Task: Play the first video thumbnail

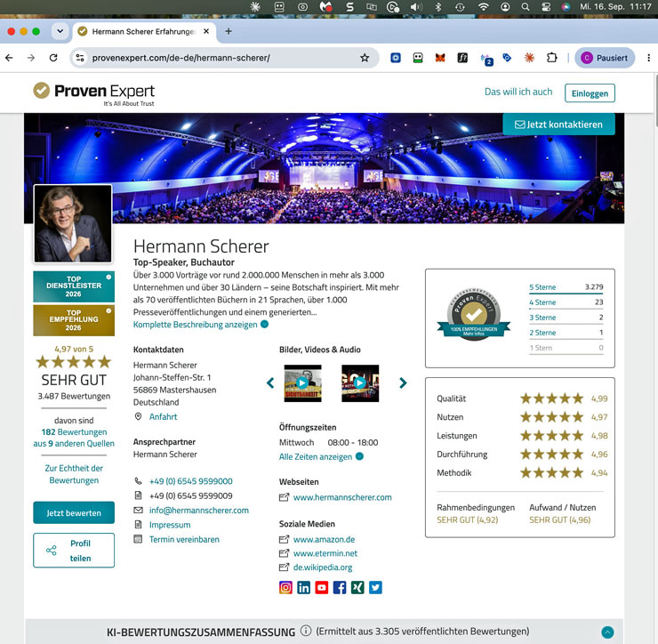Action: coord(302,382)
